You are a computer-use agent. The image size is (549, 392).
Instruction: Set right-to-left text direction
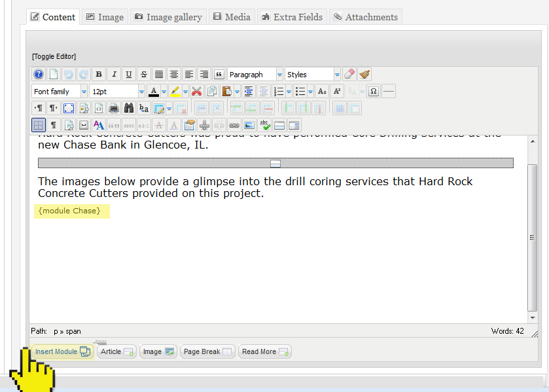tap(54, 108)
